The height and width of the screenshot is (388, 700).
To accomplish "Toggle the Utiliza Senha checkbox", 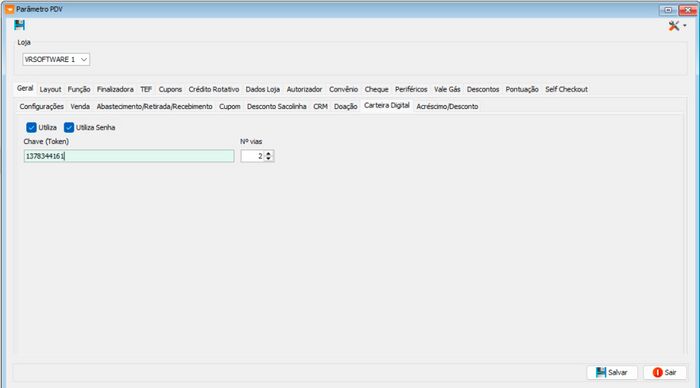I will click(69, 128).
